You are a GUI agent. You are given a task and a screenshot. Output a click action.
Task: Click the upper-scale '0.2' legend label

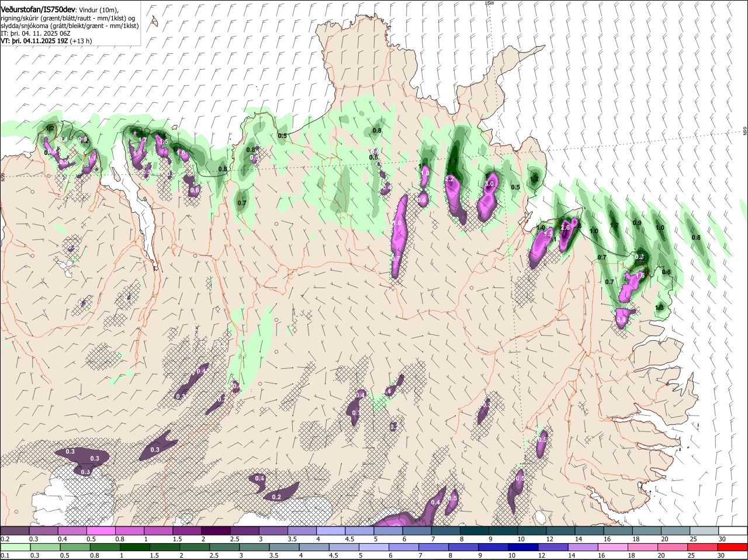pyautogui.click(x=5, y=538)
